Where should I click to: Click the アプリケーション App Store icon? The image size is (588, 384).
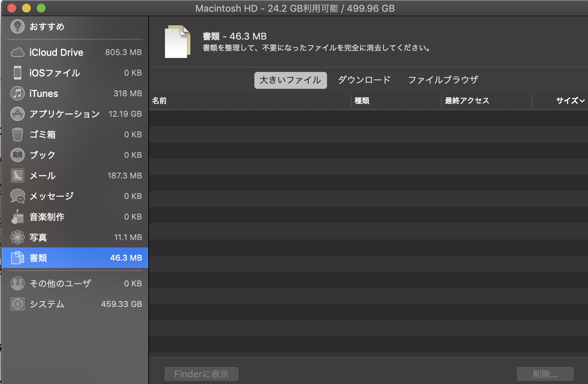click(x=18, y=114)
